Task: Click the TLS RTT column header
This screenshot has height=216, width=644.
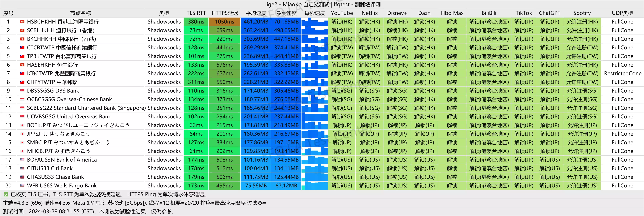Action: pos(196,13)
